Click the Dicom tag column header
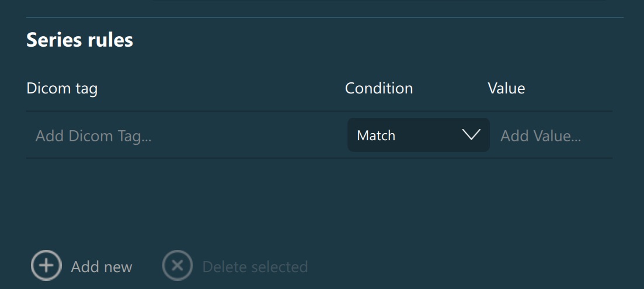The image size is (644, 289). coord(62,88)
